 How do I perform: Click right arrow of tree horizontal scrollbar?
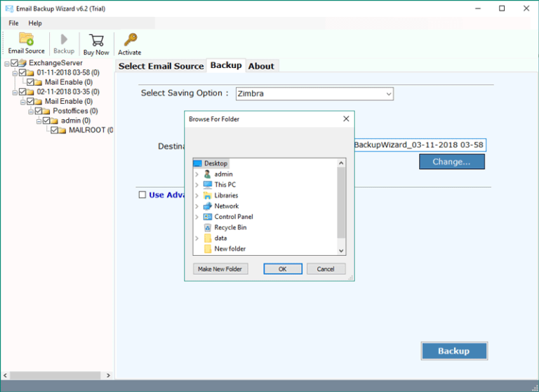point(108,375)
